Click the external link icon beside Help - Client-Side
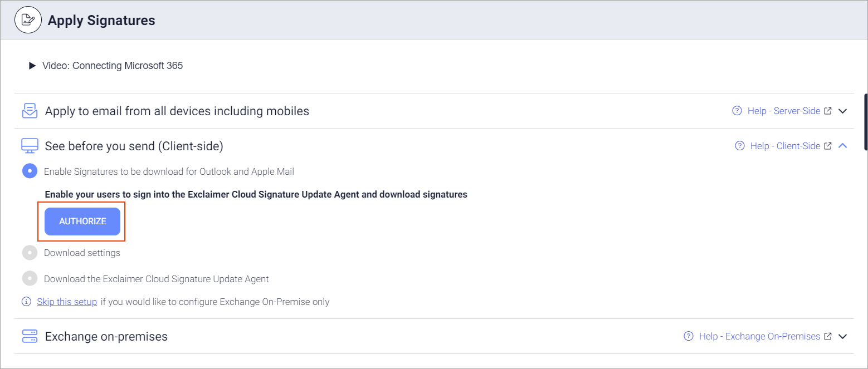The image size is (868, 369). pos(827,145)
